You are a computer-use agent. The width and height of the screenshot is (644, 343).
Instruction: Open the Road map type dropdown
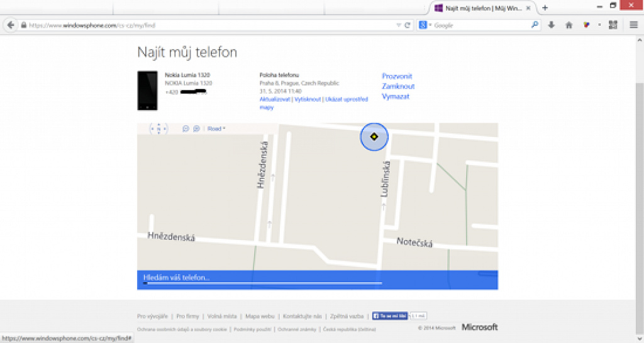point(216,129)
